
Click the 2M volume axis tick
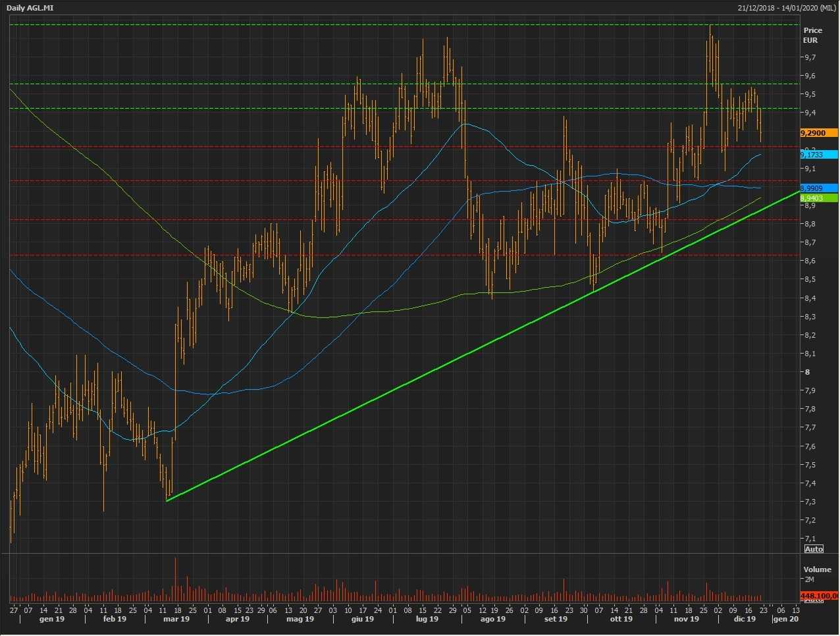[x=809, y=579]
